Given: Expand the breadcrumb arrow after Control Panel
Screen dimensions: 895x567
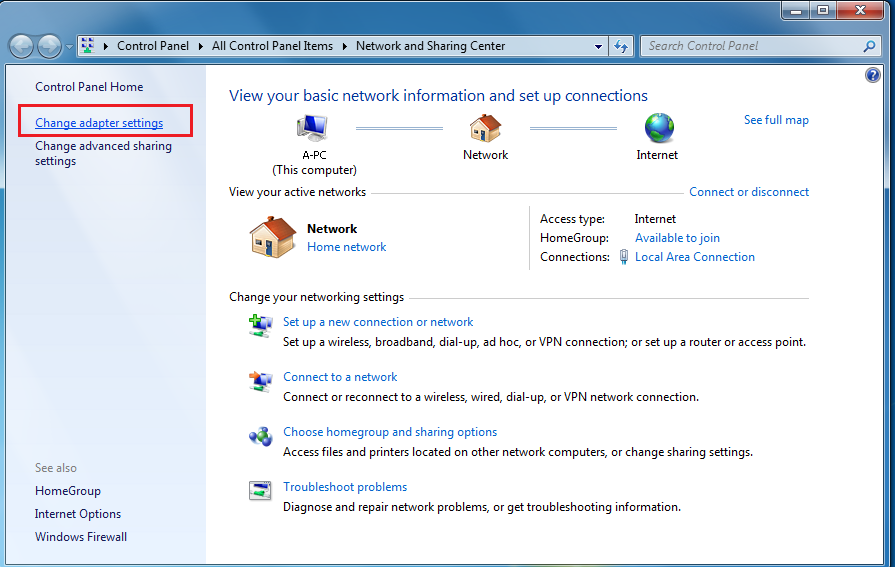Looking at the screenshot, I should 203,46.
